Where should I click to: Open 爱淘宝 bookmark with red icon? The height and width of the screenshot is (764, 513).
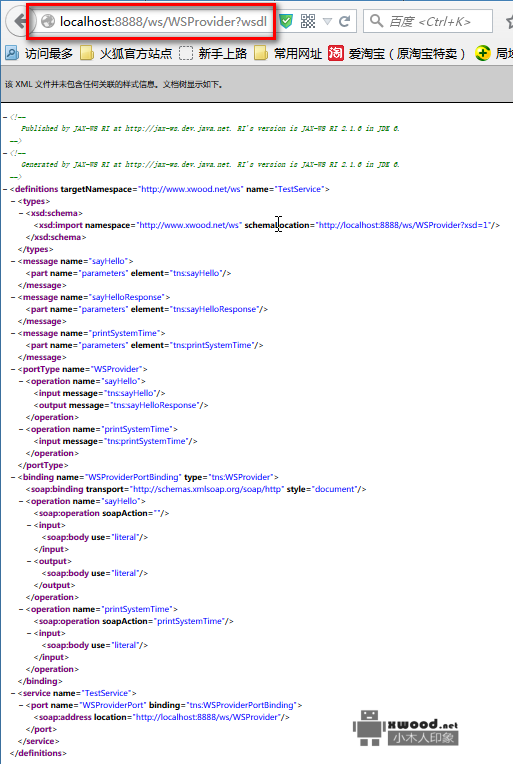397,53
